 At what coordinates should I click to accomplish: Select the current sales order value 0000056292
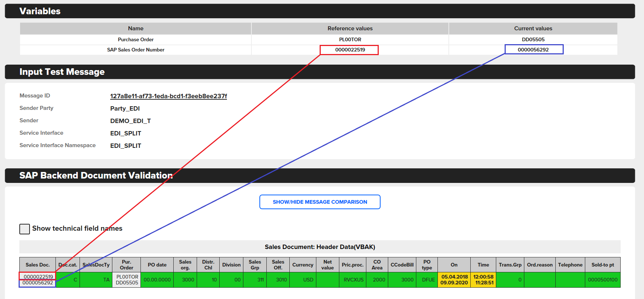[x=533, y=50]
